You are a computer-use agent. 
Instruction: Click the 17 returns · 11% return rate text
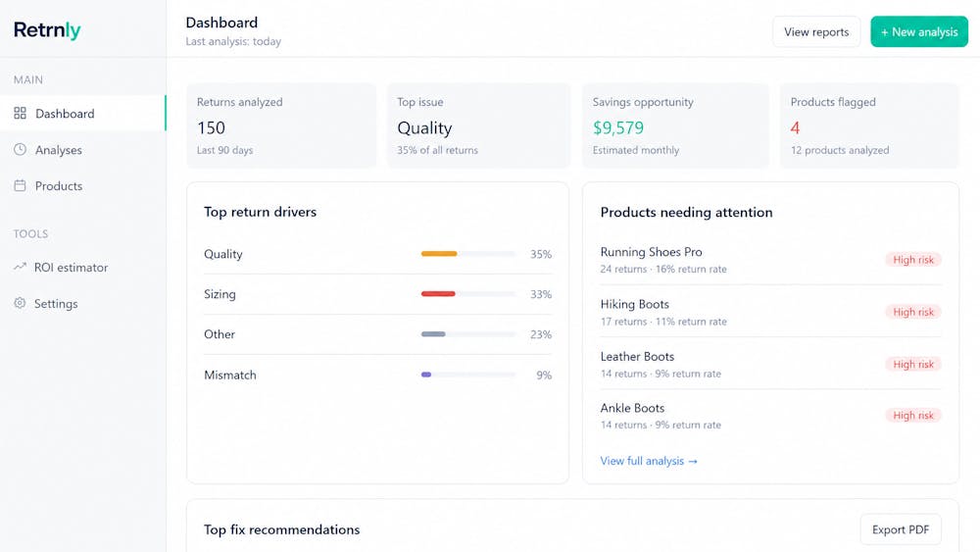pos(663,322)
